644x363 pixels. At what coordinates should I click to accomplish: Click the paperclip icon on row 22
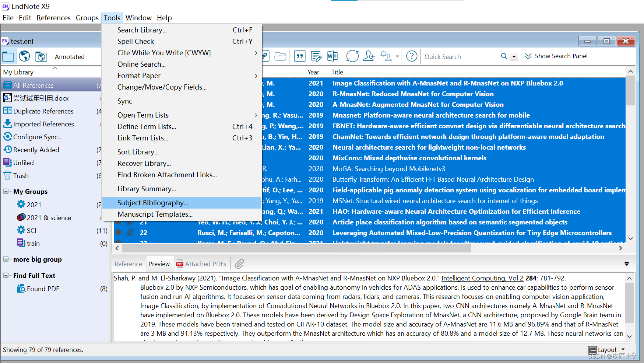pos(130,233)
